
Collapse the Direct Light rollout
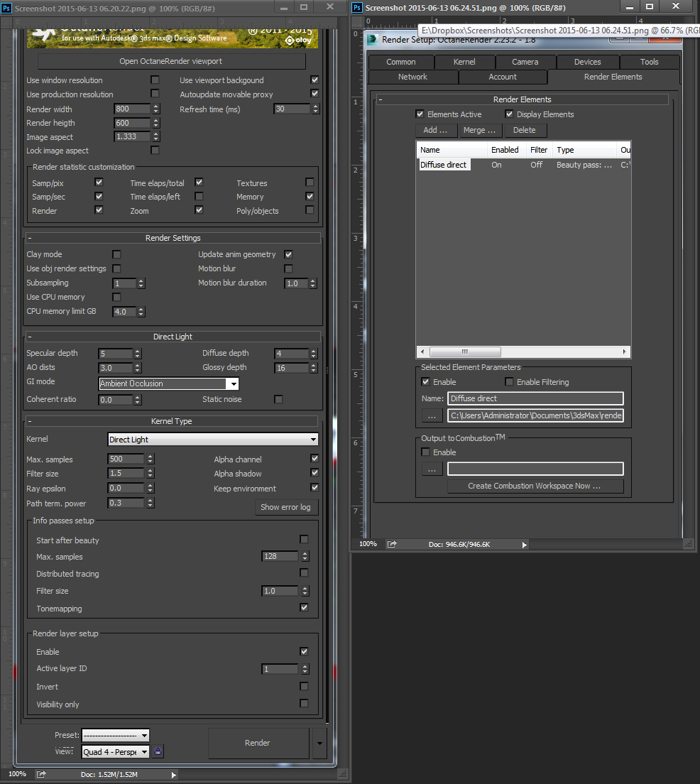[x=173, y=337]
